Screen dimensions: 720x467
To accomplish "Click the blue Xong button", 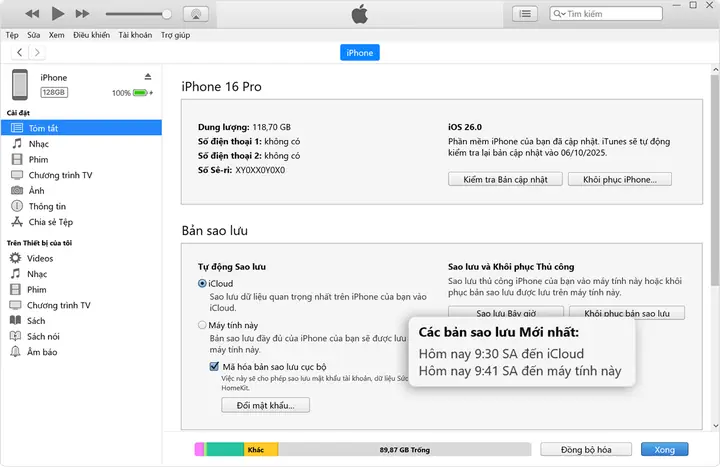I will tap(664, 450).
